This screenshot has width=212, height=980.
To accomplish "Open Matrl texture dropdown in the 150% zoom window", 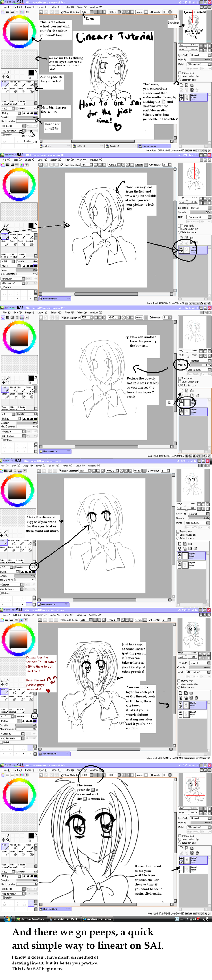I will coord(199,827).
